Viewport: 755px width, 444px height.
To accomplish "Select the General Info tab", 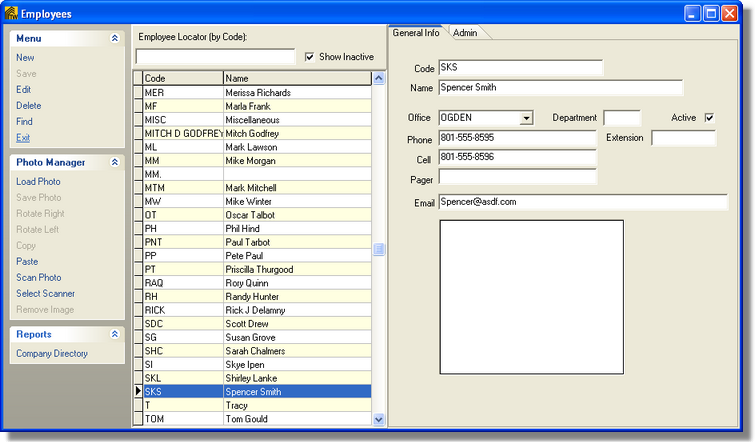I will coord(416,33).
